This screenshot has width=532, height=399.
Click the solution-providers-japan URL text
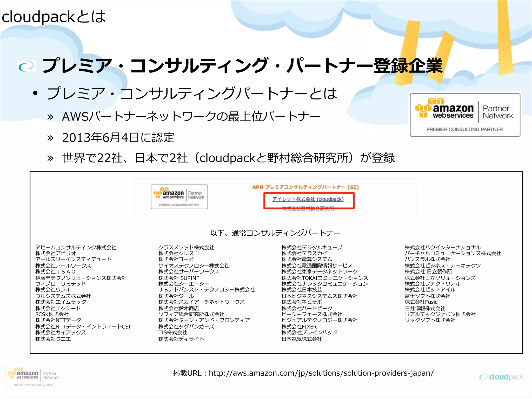321,373
